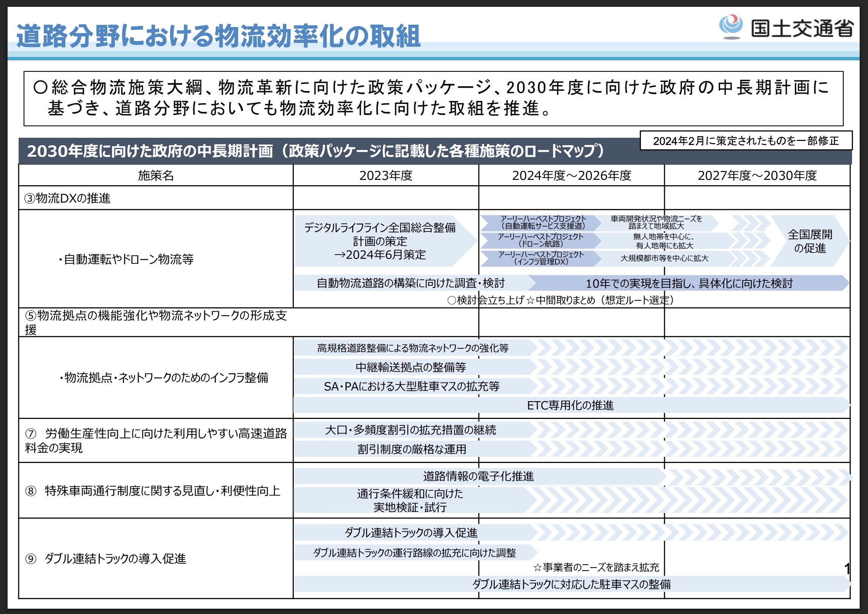Screen dimensions: 868x614
Task: Click the note ○検討会立ち上げ☆中間取りまとめ
Action: point(561,300)
